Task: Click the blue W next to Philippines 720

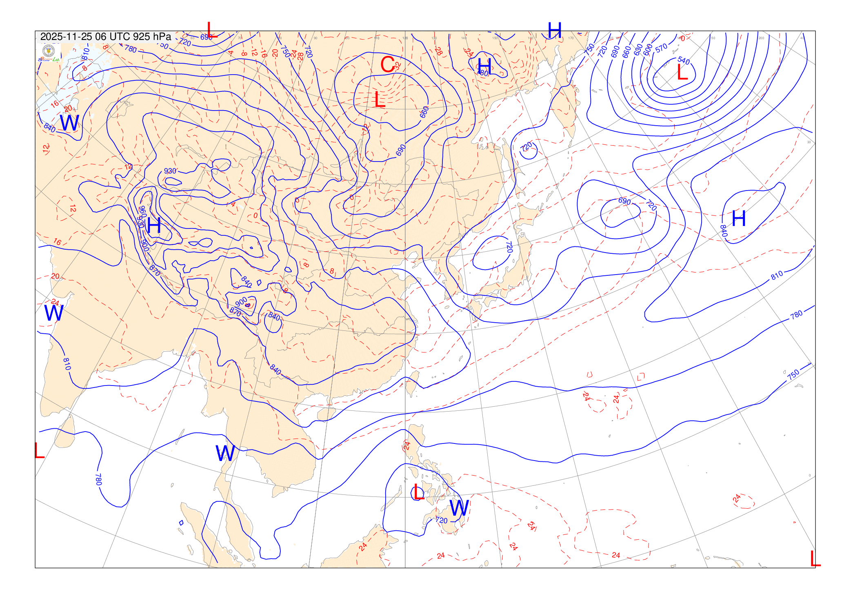Action: (x=459, y=508)
